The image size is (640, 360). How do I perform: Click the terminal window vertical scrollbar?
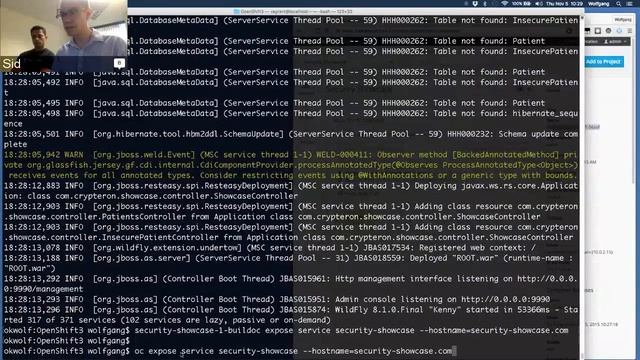point(582,188)
